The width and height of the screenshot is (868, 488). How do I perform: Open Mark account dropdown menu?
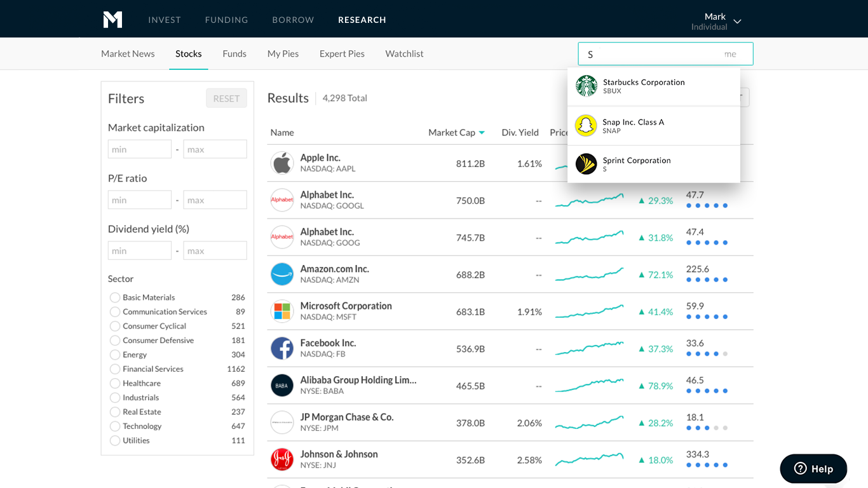coord(716,21)
